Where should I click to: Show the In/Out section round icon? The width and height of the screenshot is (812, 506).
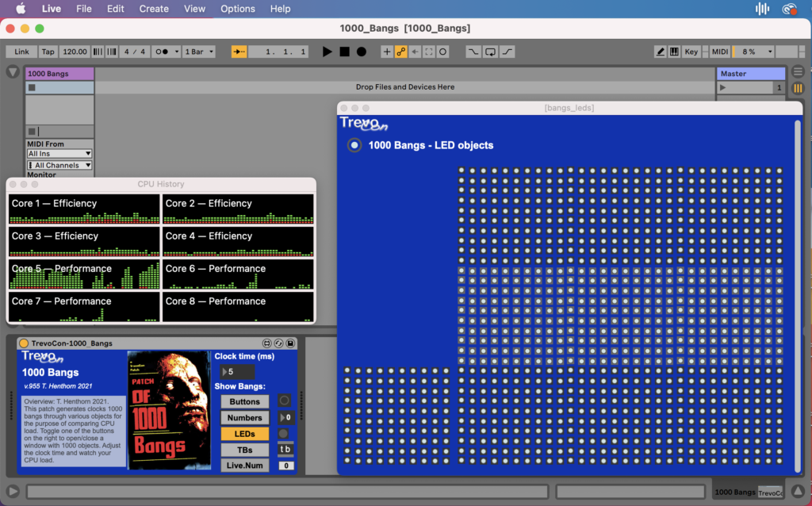pyautogui.click(x=798, y=72)
